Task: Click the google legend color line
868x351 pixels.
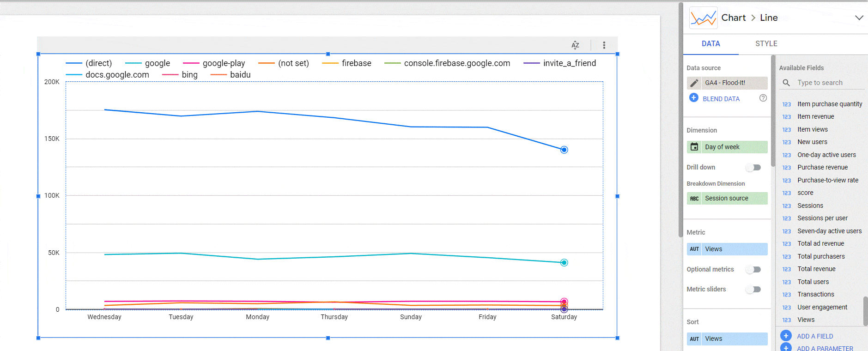Action: tap(133, 63)
